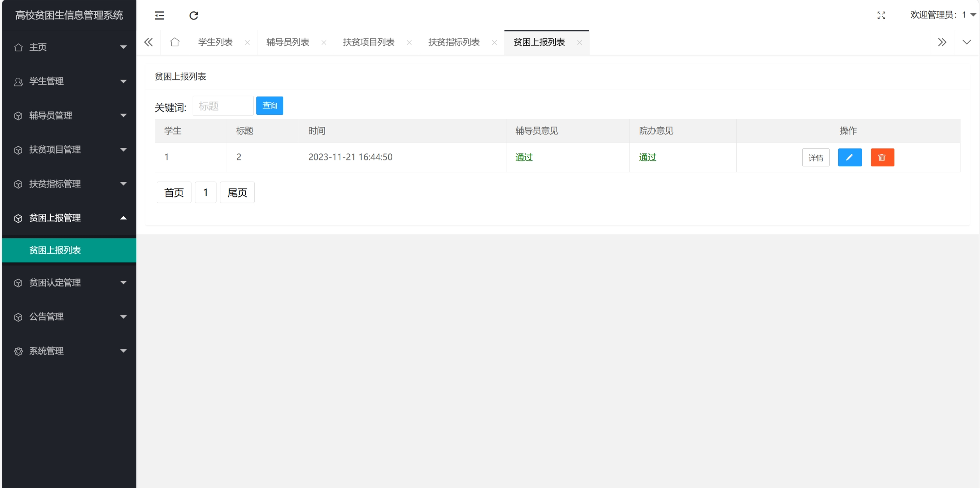Click the refresh page icon
Image resolution: width=980 pixels, height=488 pixels.
(194, 15)
